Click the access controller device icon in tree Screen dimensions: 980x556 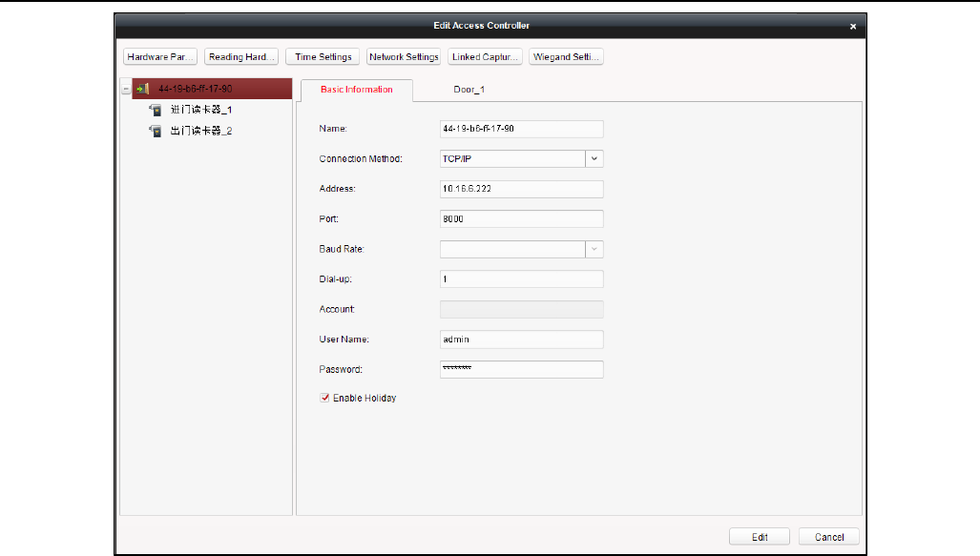(143, 89)
